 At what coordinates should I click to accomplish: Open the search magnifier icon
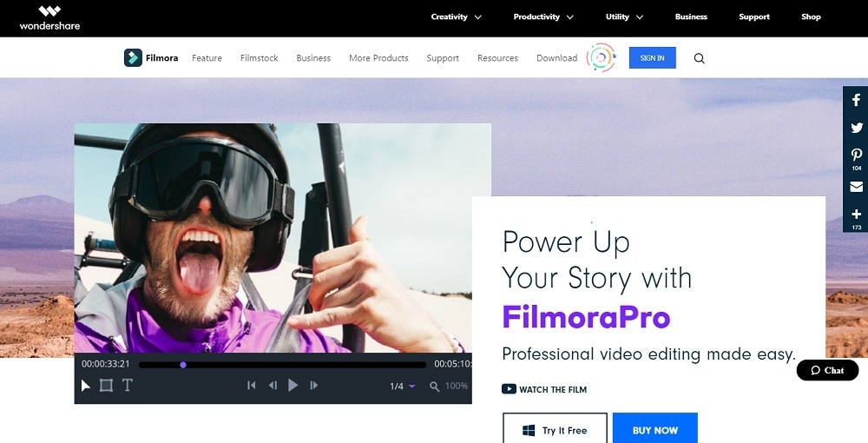point(699,58)
